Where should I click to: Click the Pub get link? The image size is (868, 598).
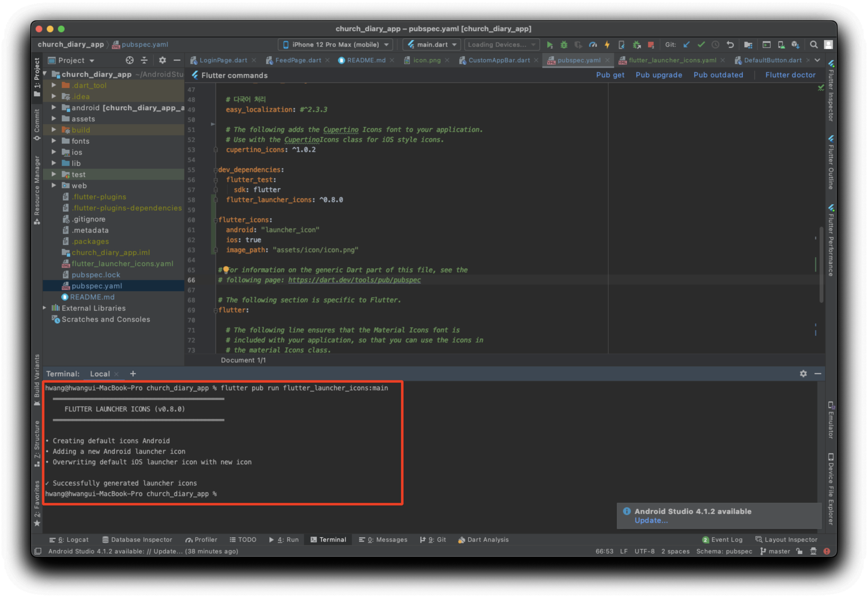point(610,75)
